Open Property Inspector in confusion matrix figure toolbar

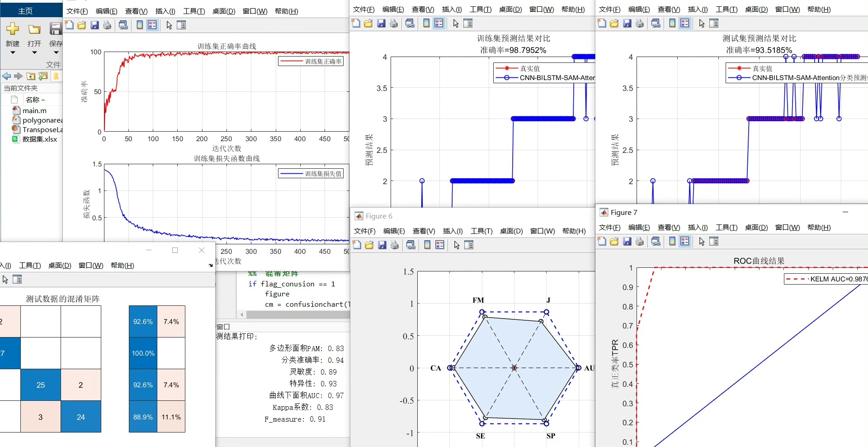pos(17,280)
